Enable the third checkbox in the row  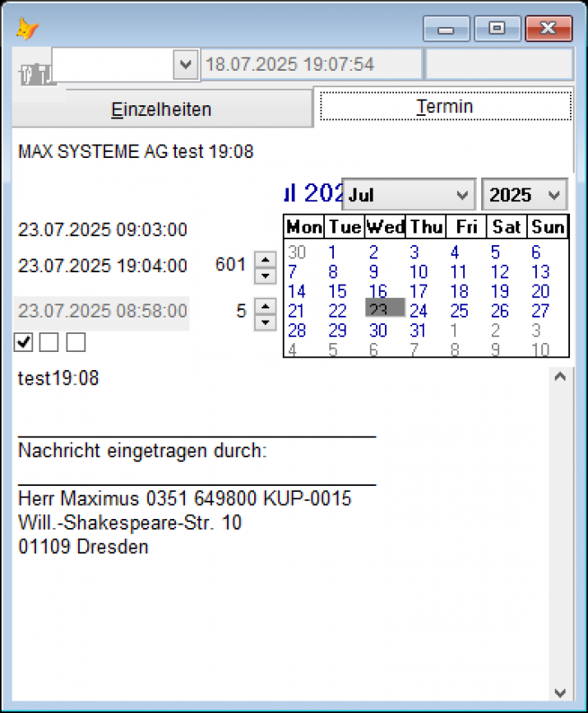point(76,342)
